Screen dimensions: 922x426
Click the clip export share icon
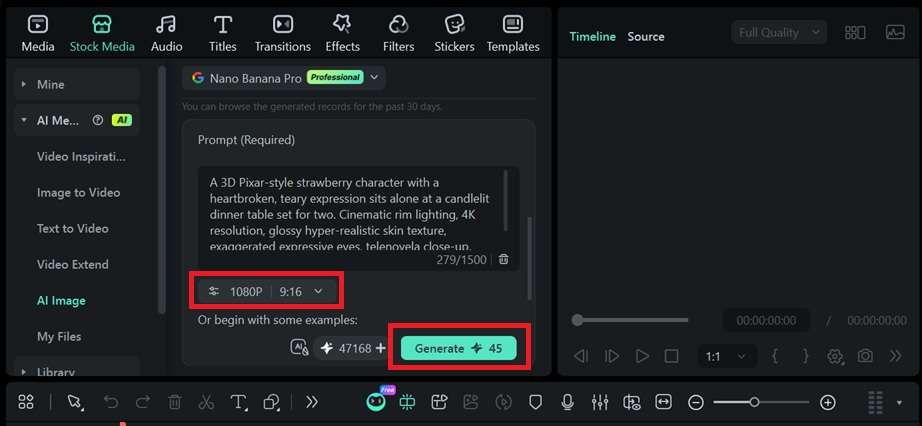[x=439, y=402]
